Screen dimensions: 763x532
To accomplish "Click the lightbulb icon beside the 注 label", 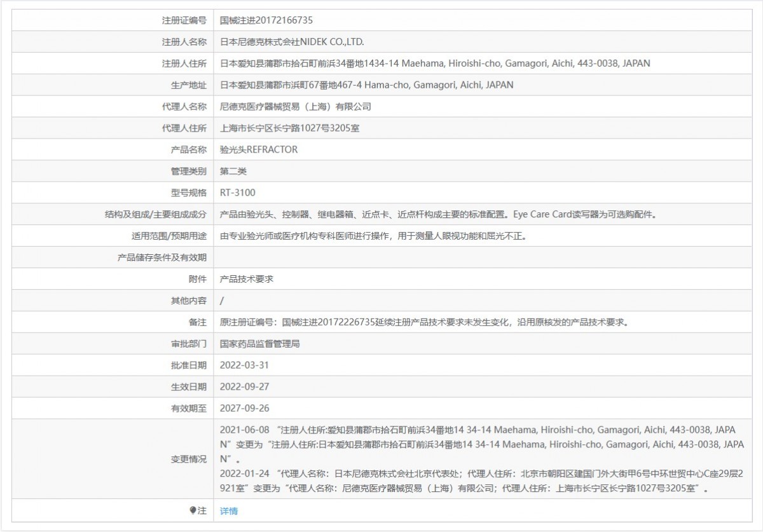I will click(x=193, y=510).
